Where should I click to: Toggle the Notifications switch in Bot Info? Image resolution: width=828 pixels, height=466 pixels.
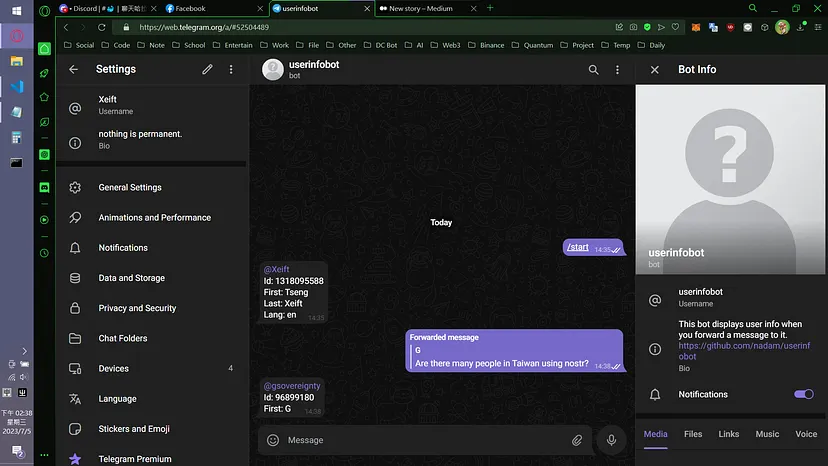click(803, 394)
